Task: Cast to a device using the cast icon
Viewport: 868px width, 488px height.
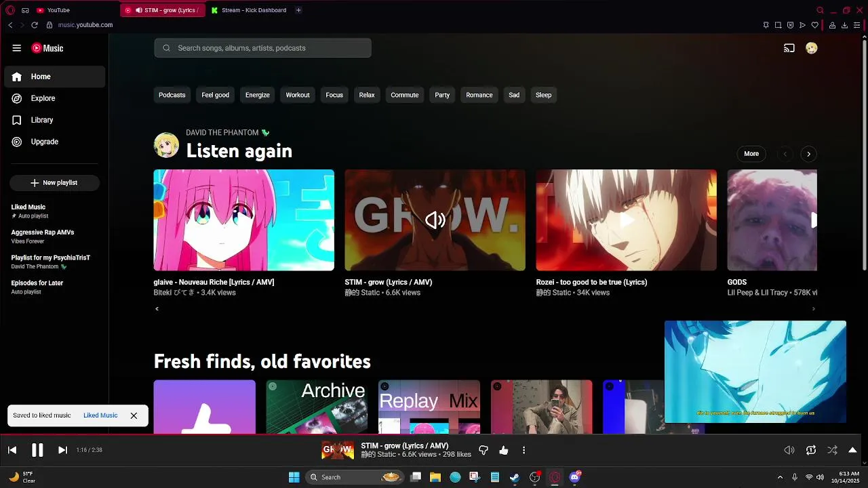Action: coord(789,48)
